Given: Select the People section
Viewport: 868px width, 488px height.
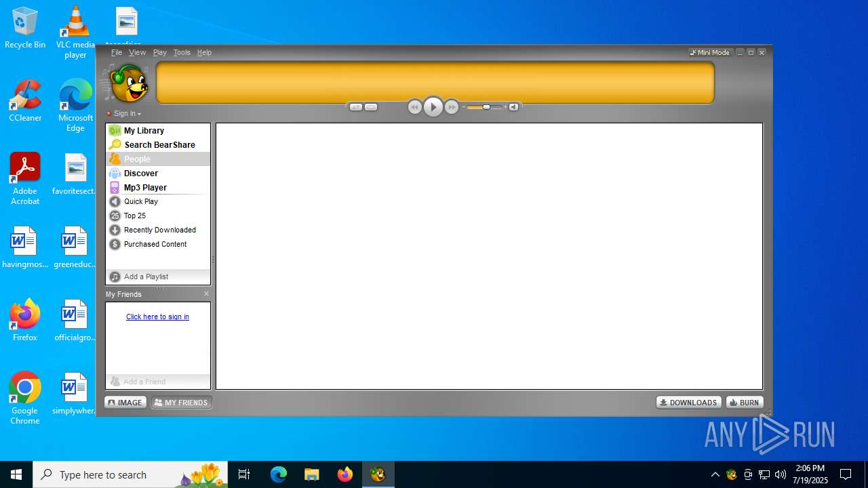Looking at the screenshot, I should pyautogui.click(x=157, y=159).
